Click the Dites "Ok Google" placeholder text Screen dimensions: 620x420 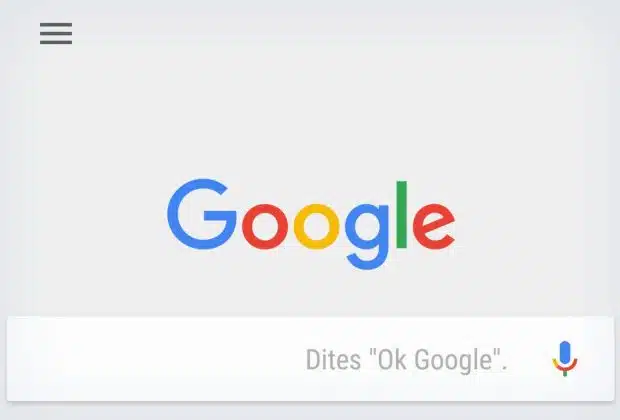click(x=406, y=360)
